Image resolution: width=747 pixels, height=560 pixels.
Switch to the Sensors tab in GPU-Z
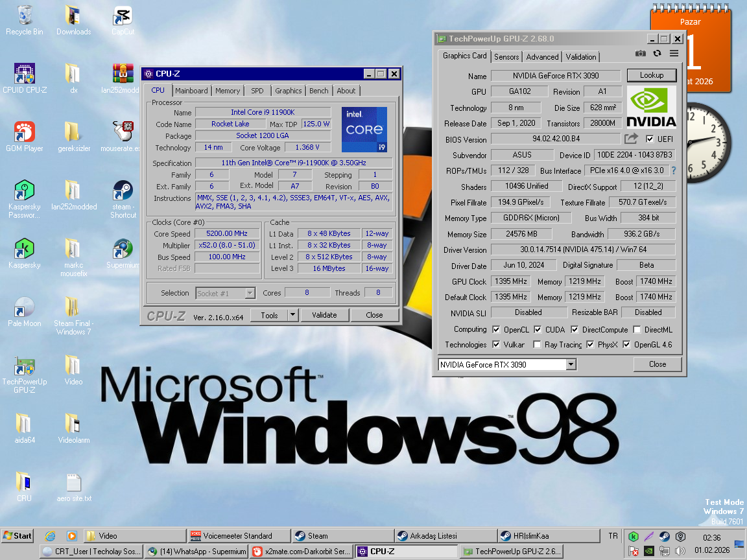point(506,56)
